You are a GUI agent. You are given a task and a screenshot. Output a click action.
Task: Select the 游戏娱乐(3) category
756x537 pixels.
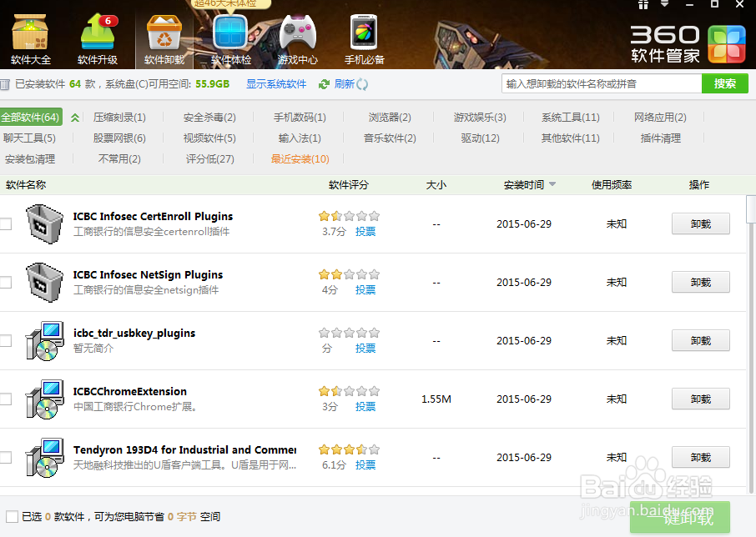(x=480, y=118)
